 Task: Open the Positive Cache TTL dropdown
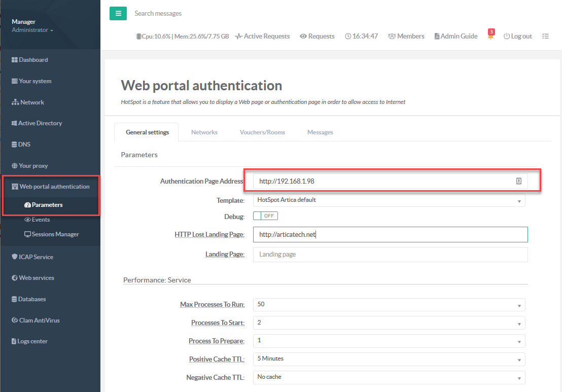(389, 359)
